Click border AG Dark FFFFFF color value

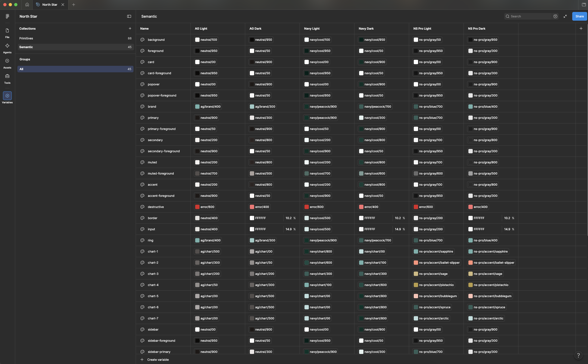pos(260,218)
